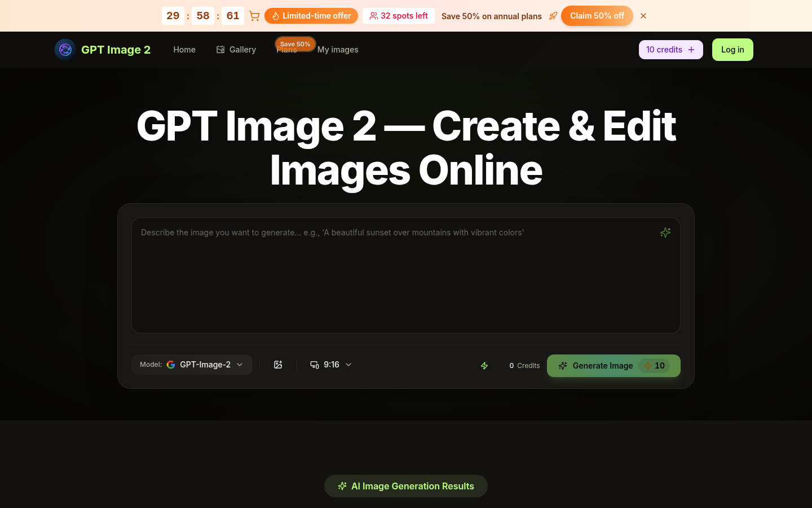812x508 pixels.
Task: Open the 9:16 aspect ratio dropdown
Action: point(331,365)
